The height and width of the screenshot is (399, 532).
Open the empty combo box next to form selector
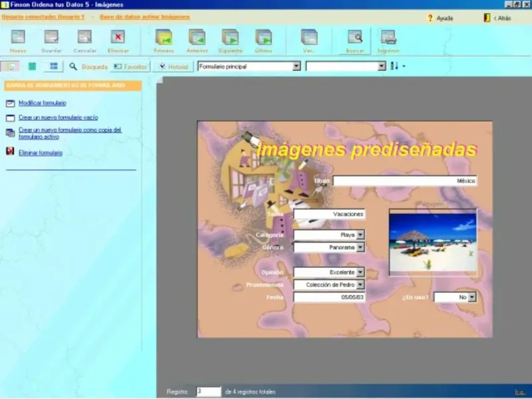346,66
